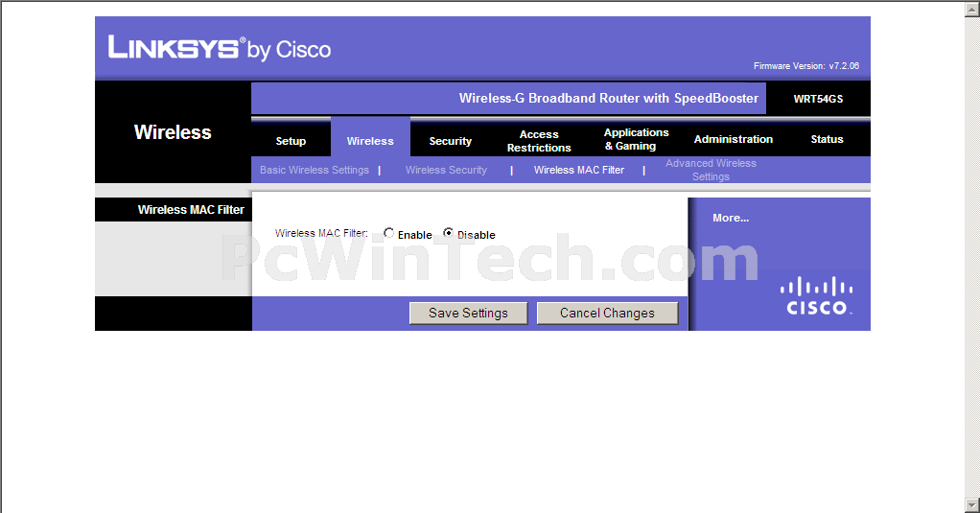Click the scrollbar down arrow
980x513 pixels.
(x=972, y=505)
